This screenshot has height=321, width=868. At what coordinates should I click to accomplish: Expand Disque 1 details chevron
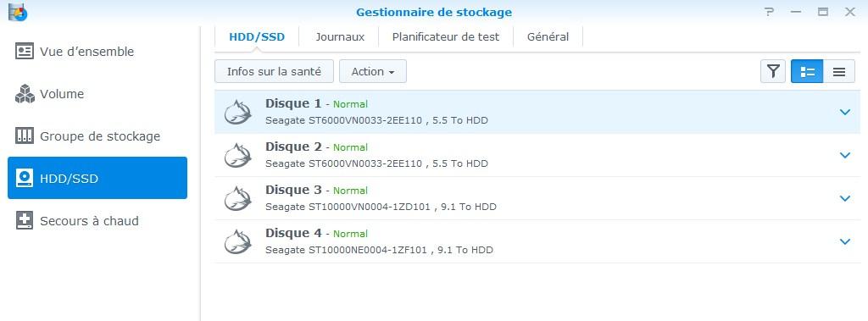845,113
